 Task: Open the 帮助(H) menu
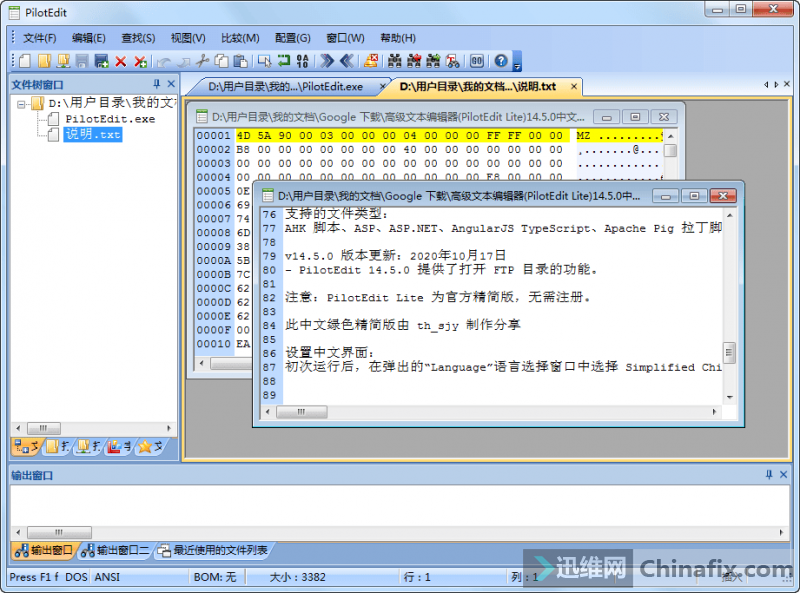pyautogui.click(x=398, y=38)
